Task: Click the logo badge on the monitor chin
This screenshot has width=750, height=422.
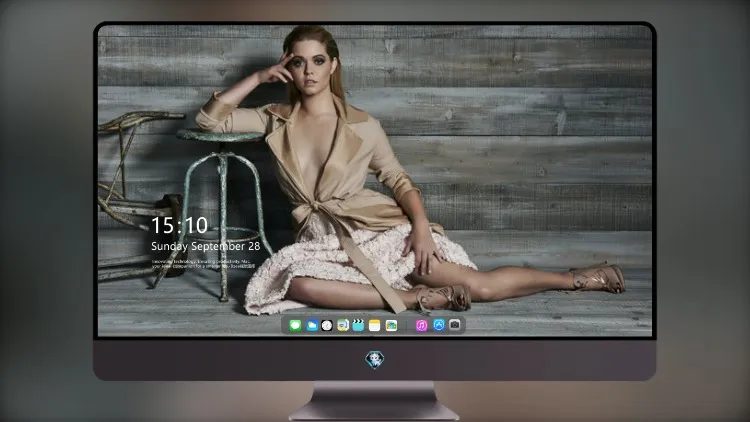Action: coord(375,360)
